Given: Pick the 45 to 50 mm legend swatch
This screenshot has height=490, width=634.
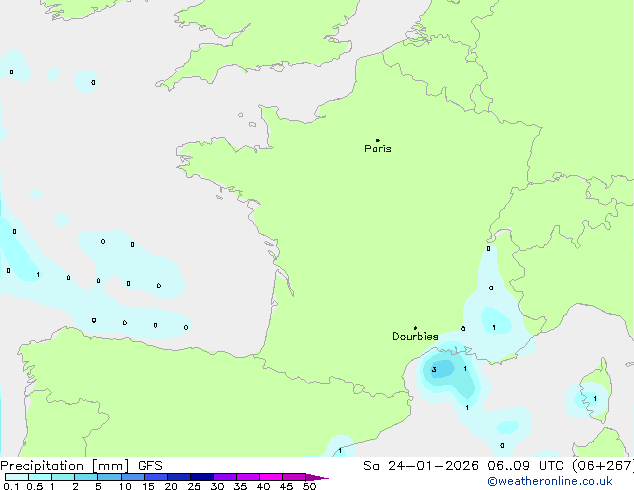Looking at the screenshot, I should (x=294, y=477).
